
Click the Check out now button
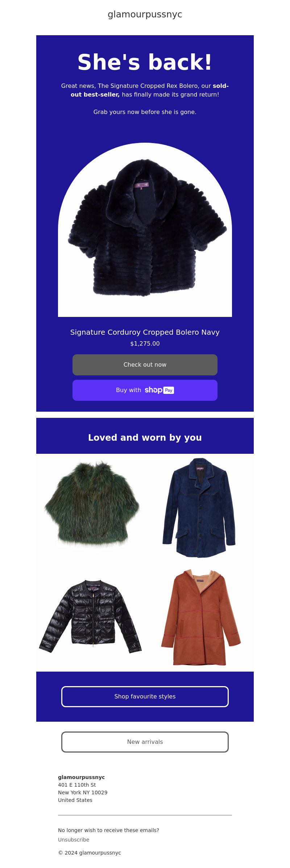(x=145, y=365)
